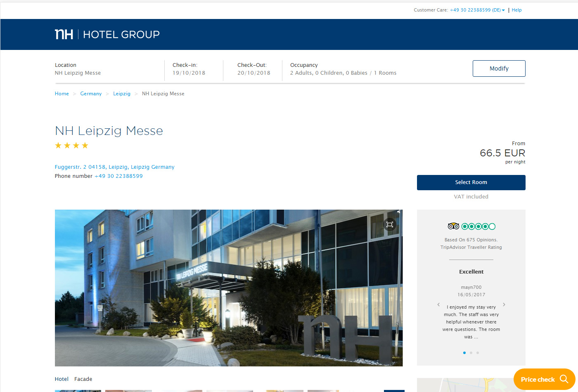The width and height of the screenshot is (578, 392).
Task: Expand the hotel photo to fullscreen
Action: pos(389,224)
